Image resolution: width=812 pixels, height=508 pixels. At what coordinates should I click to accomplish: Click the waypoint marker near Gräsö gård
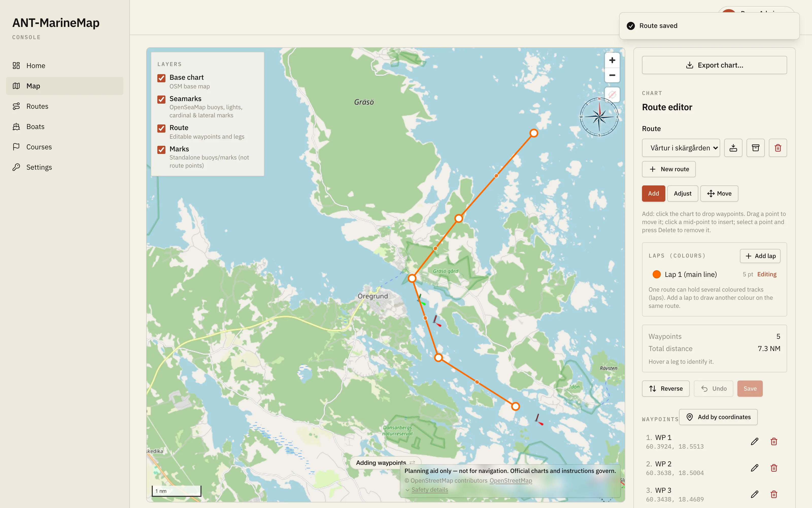412,278
